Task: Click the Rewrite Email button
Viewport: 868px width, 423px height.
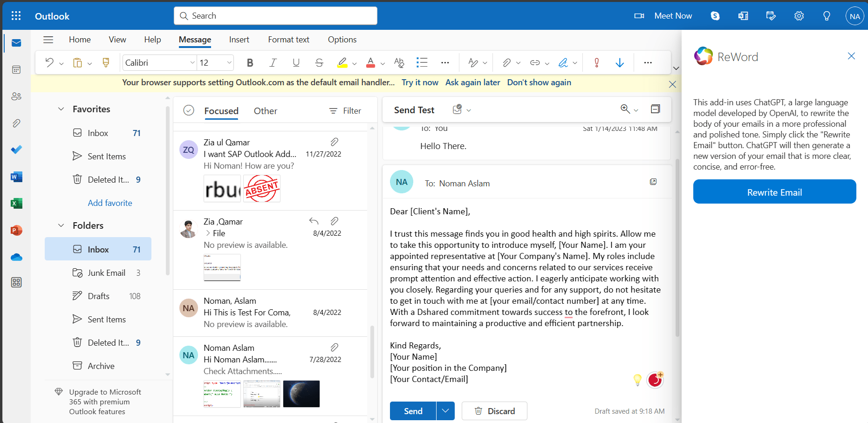Action: click(x=774, y=191)
